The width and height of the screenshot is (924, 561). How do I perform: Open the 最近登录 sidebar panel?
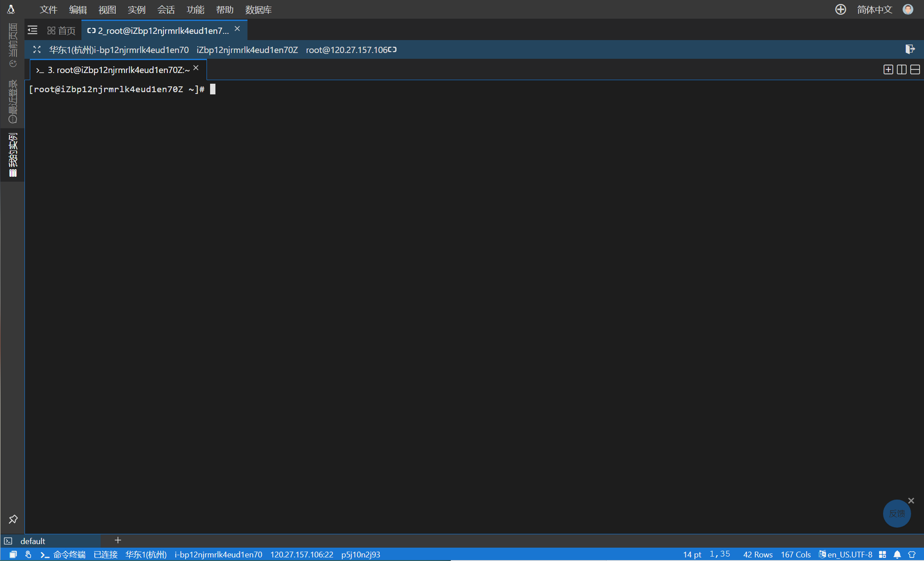[x=12, y=101]
